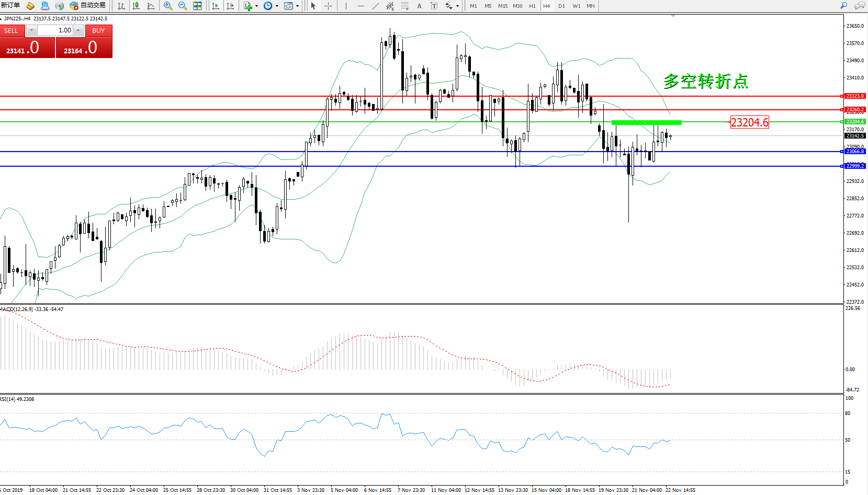Click the Zoom Out magnifier icon
868x495 pixels.
183,6
